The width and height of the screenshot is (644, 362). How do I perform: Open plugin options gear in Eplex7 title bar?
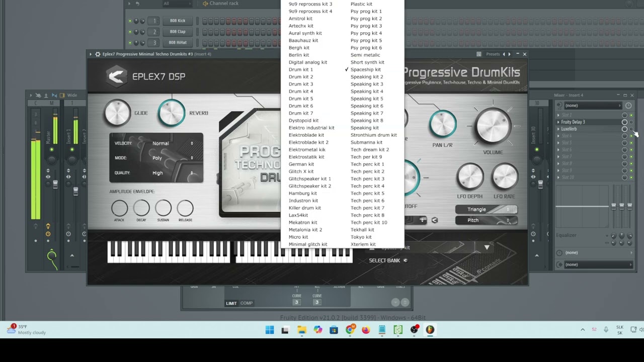coord(98,54)
